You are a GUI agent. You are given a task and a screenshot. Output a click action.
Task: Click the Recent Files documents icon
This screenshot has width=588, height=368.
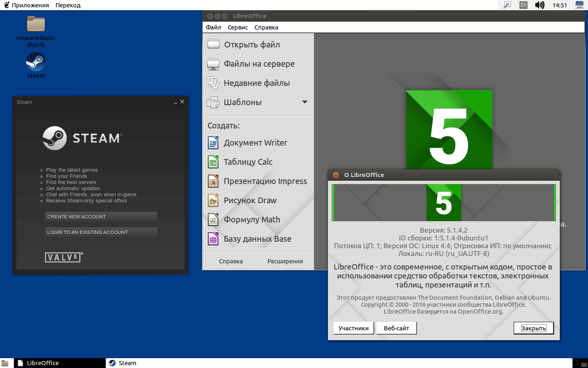(x=213, y=83)
